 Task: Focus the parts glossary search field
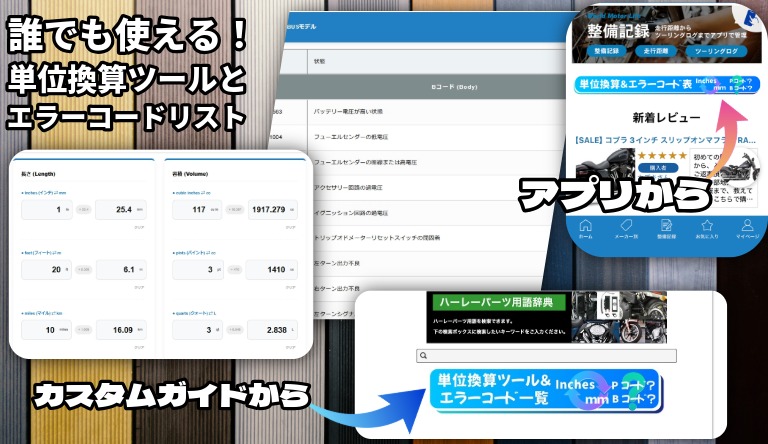546,356
